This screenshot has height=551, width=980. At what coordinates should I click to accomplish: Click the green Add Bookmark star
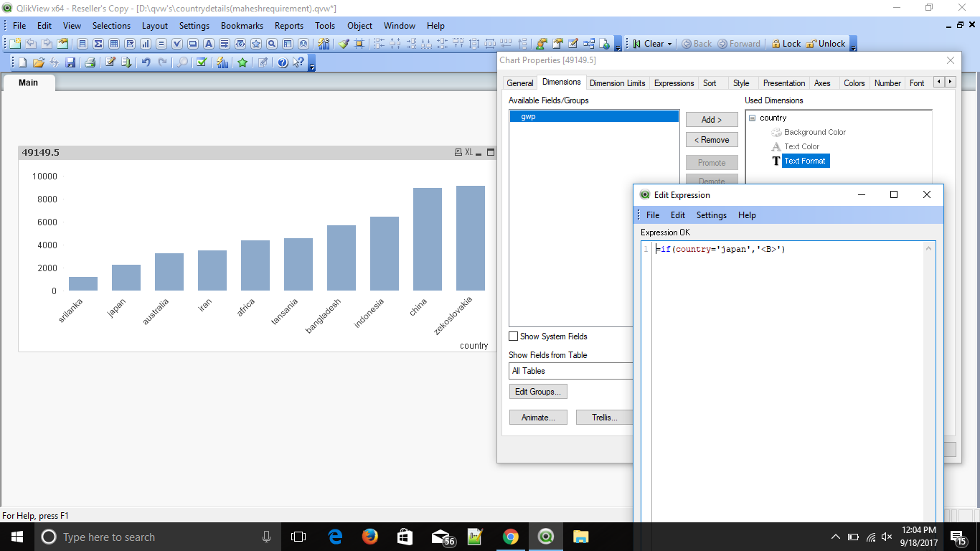tap(242, 62)
